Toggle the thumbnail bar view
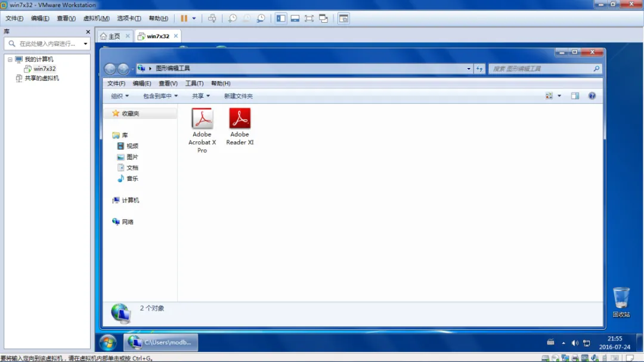Screen dimensions: 644x362 pos(295,18)
